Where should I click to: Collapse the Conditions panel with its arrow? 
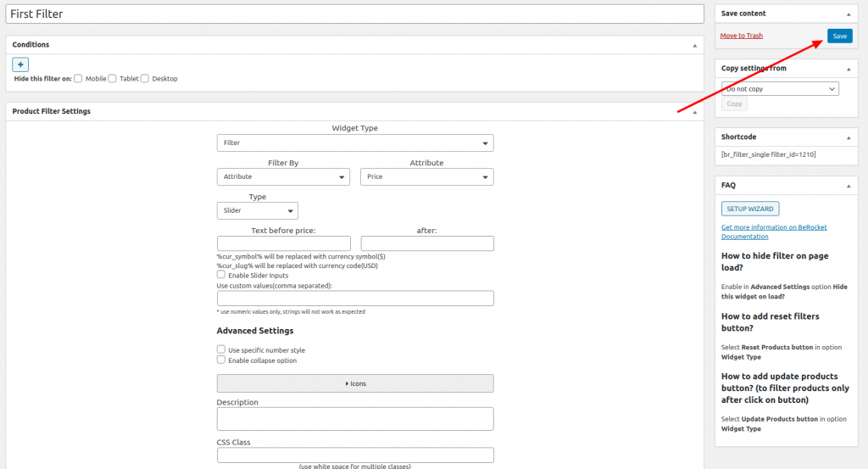tap(694, 45)
